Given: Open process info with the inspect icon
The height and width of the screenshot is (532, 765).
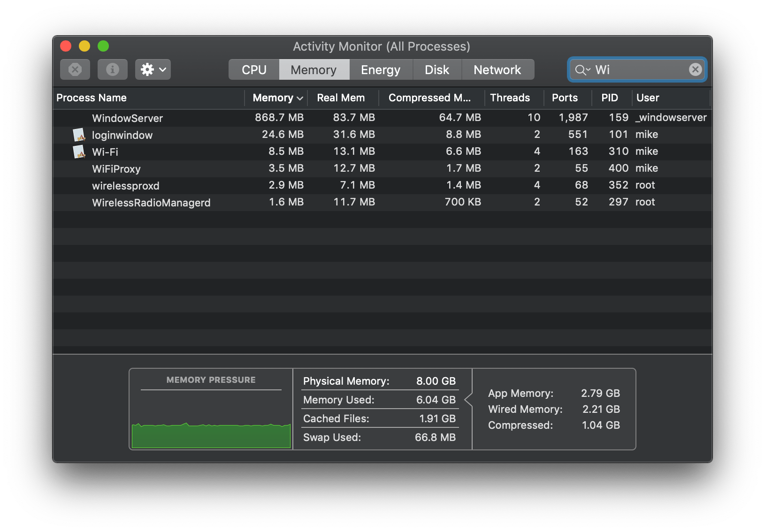Looking at the screenshot, I should click(112, 69).
